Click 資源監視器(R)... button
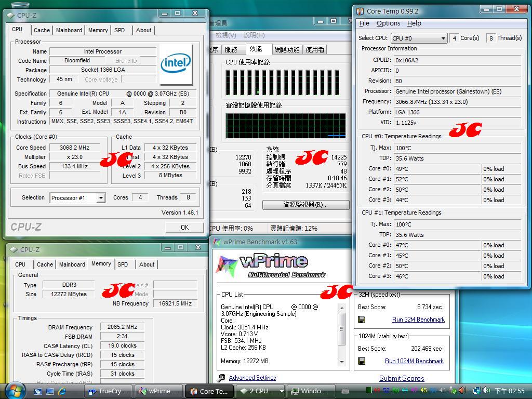This screenshot has height=399, width=532. (305, 205)
